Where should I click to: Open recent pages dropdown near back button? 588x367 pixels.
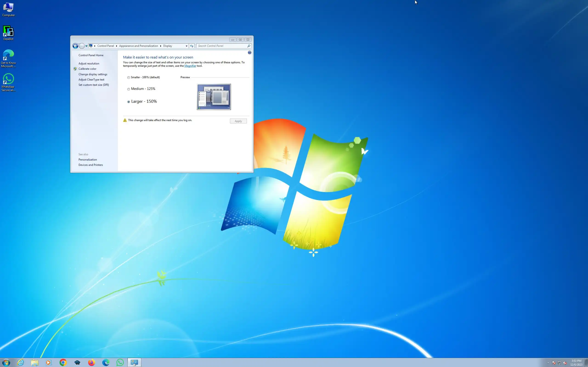(x=86, y=46)
